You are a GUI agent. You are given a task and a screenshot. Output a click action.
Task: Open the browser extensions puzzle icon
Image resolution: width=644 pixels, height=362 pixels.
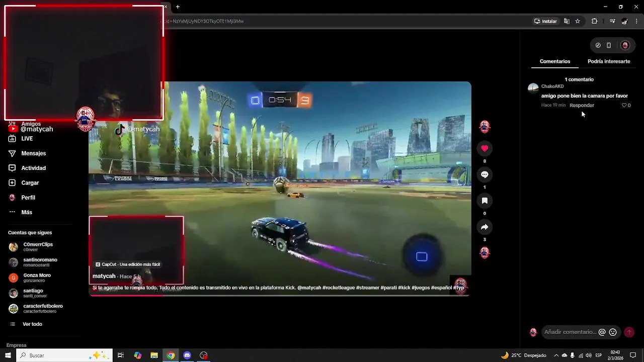click(x=594, y=21)
